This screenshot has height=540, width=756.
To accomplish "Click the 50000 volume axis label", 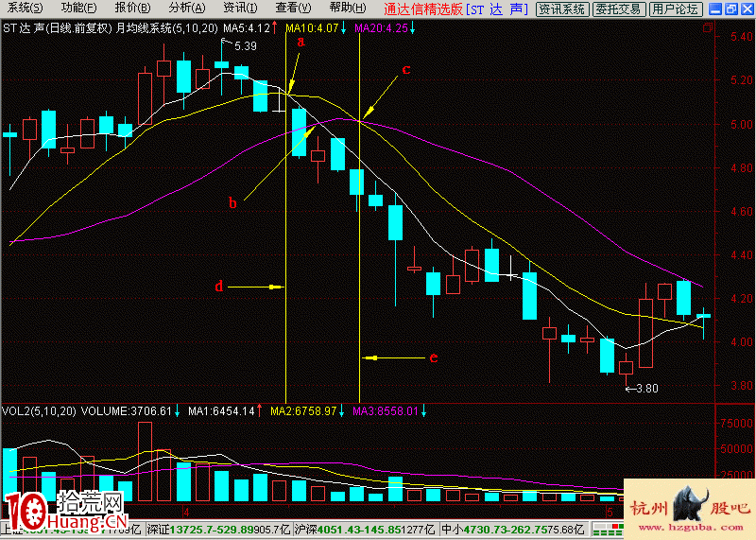I will tap(736, 449).
